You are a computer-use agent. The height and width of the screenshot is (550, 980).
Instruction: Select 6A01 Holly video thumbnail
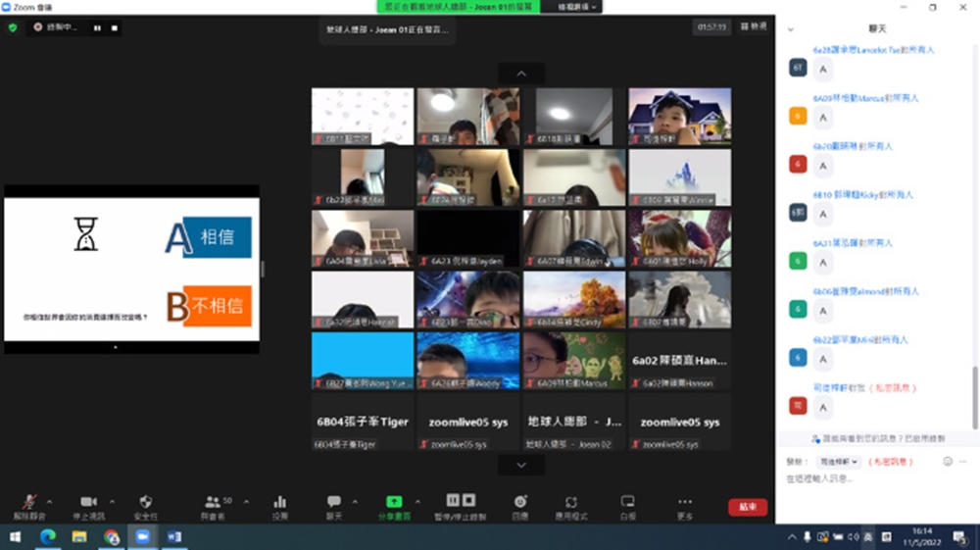tap(679, 238)
